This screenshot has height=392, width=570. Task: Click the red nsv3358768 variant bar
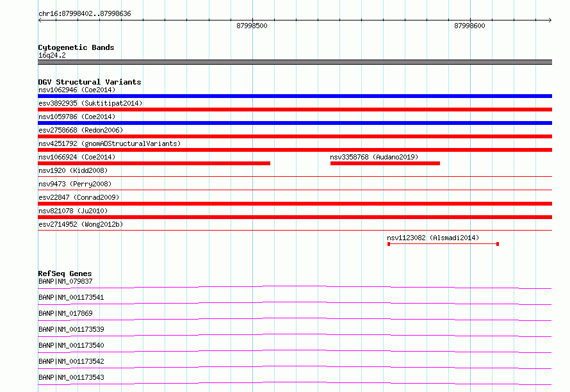coord(385,163)
